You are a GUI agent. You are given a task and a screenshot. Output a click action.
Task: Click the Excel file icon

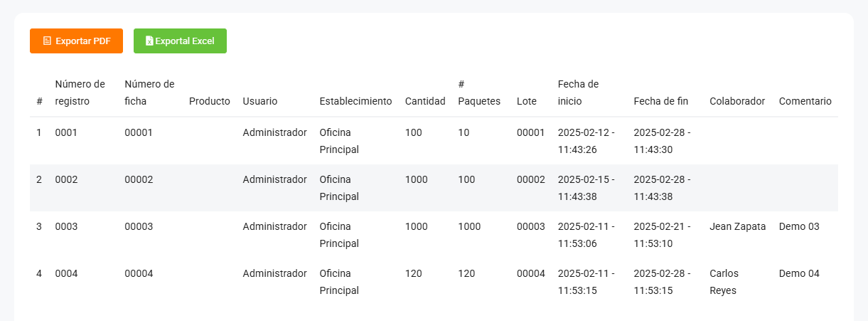[x=149, y=41]
